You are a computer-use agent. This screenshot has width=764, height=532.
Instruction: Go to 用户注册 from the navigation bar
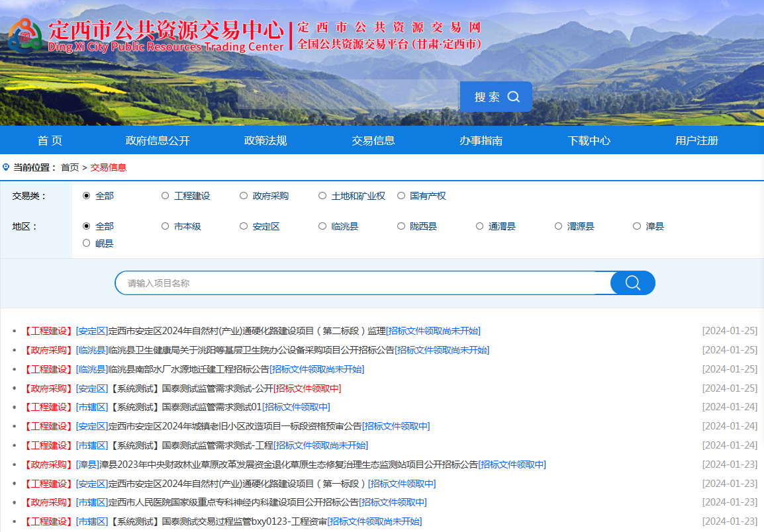click(x=697, y=140)
